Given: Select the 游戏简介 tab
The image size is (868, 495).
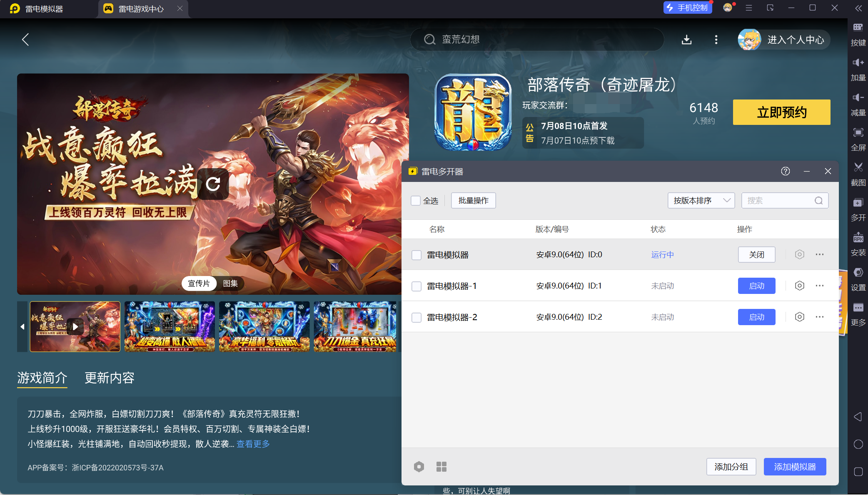Looking at the screenshot, I should tap(42, 378).
